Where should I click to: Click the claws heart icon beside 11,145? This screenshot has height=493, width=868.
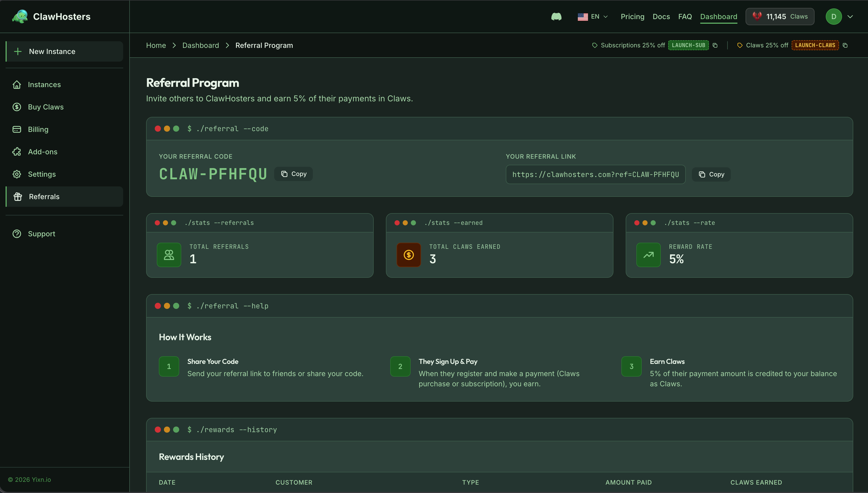coord(757,16)
